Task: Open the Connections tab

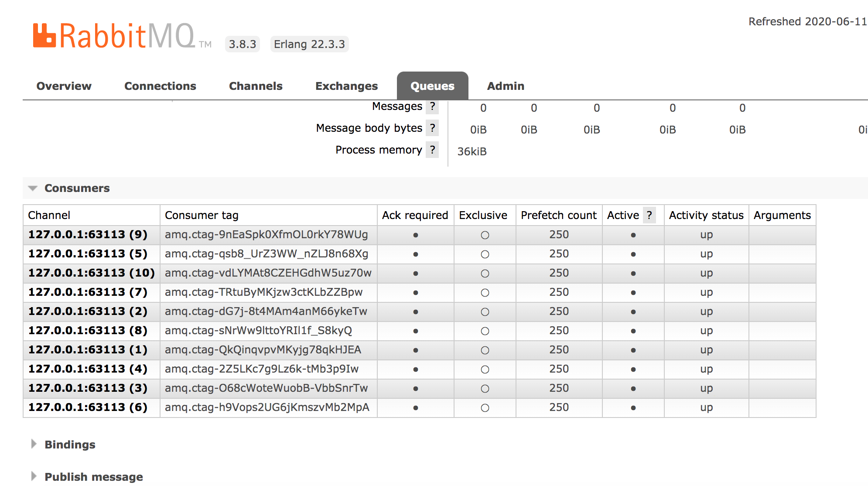Action: (x=160, y=86)
